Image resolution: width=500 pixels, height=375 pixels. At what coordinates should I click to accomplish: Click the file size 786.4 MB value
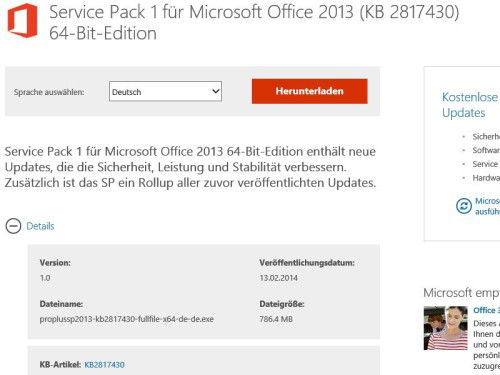(x=276, y=319)
